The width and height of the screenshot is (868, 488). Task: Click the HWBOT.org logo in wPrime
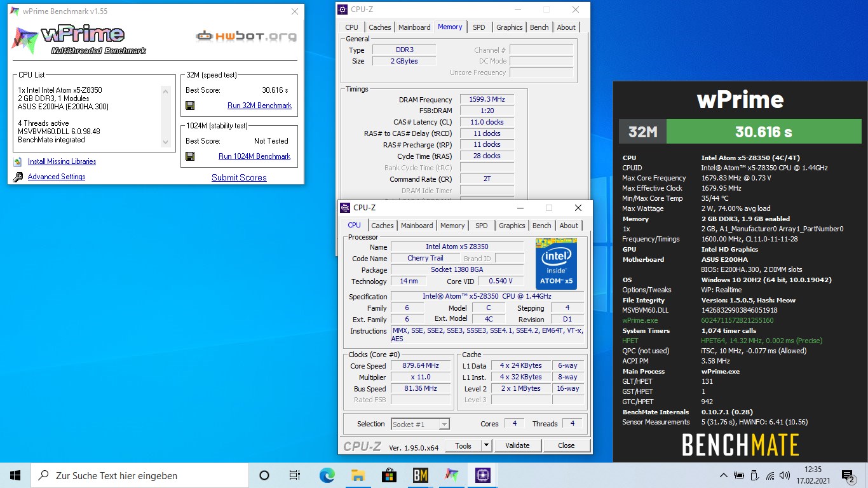(246, 36)
